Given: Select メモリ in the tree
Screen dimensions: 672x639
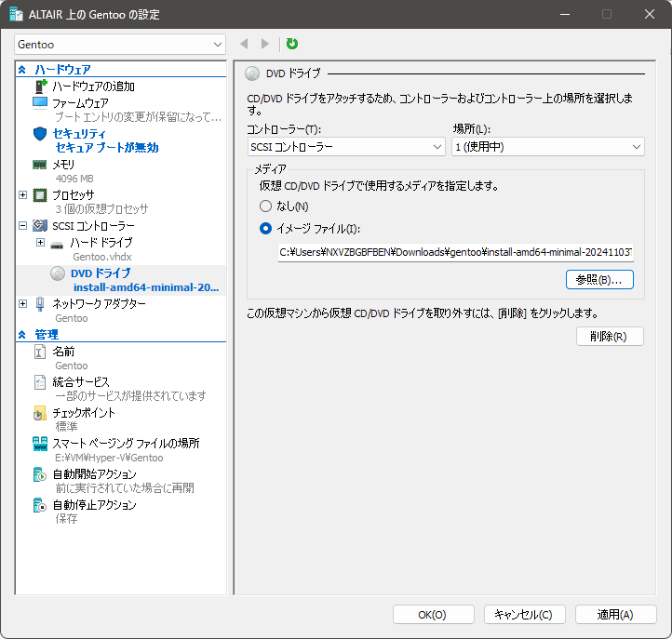Looking at the screenshot, I should click(x=63, y=165).
